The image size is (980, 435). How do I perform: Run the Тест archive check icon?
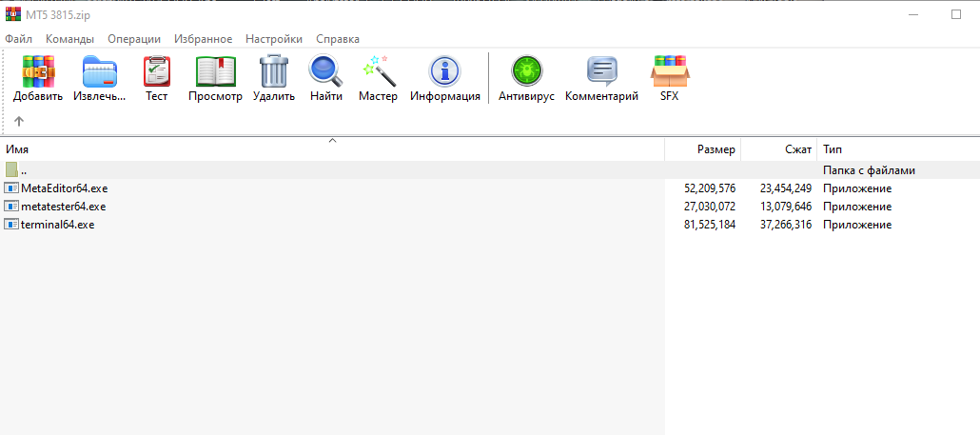[157, 71]
